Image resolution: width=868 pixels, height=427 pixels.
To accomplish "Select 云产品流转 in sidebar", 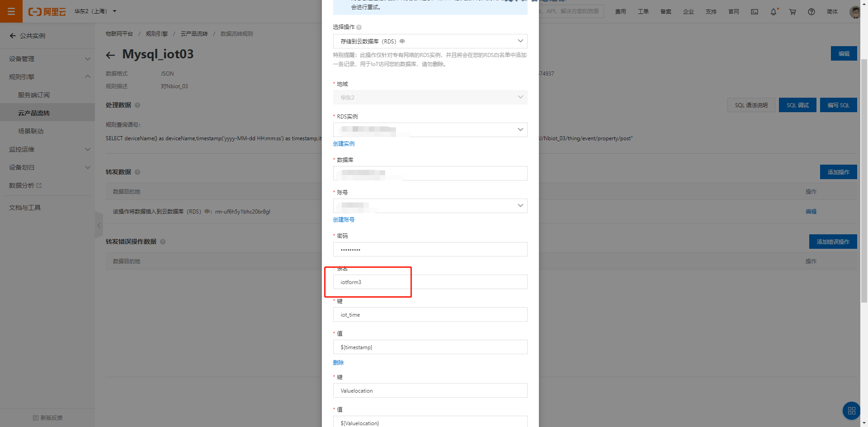I will (47, 113).
